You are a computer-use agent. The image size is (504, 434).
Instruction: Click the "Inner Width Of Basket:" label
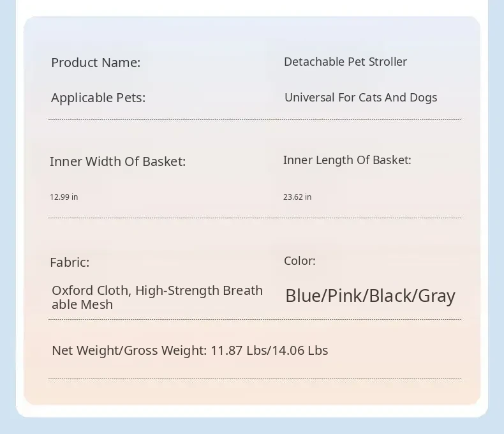click(117, 161)
